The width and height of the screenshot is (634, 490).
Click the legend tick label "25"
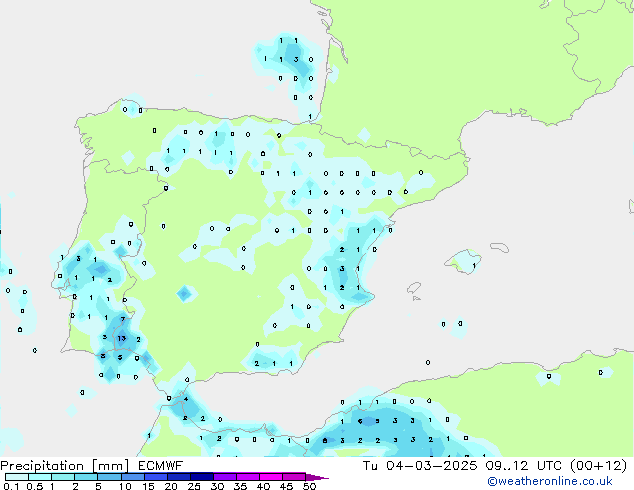point(194,486)
